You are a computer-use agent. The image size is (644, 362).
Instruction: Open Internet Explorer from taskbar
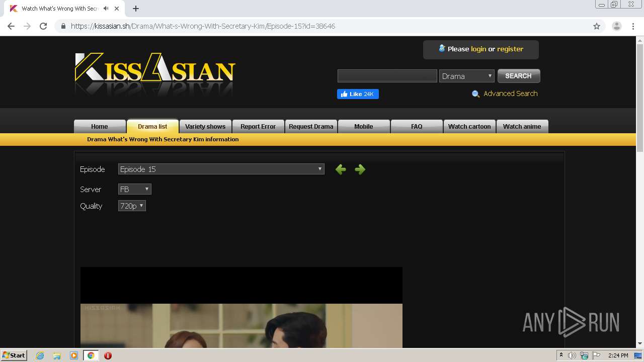[x=40, y=355]
